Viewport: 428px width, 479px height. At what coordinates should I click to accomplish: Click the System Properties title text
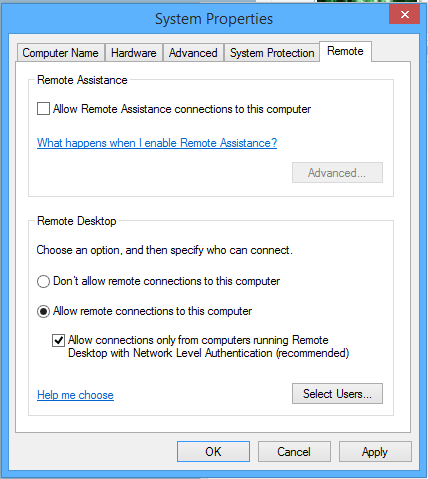(214, 19)
